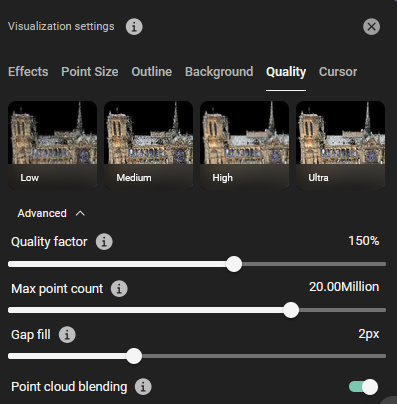Image resolution: width=397 pixels, height=404 pixels.
Task: Switch to the Effects tab
Action: pos(28,72)
